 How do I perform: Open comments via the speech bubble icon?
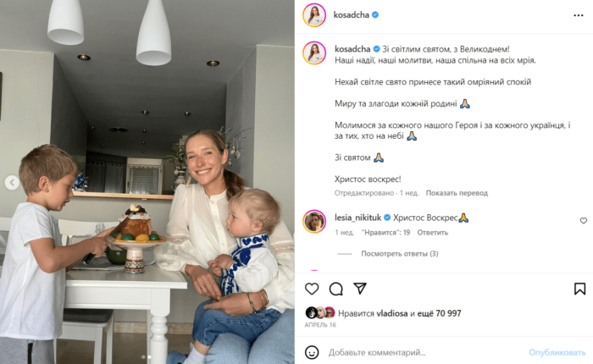pos(335,289)
